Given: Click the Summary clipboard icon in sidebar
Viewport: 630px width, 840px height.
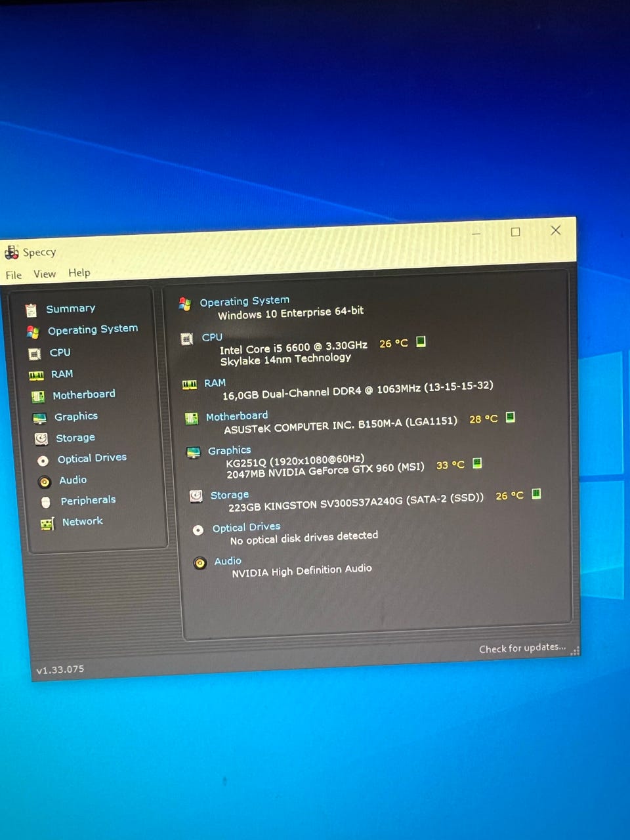Looking at the screenshot, I should click(31, 310).
